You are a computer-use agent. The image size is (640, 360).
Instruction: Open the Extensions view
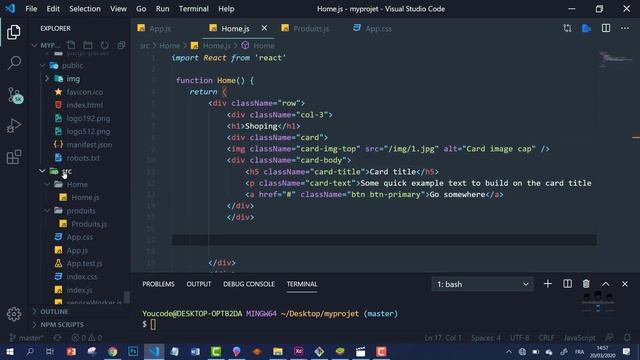click(x=14, y=157)
